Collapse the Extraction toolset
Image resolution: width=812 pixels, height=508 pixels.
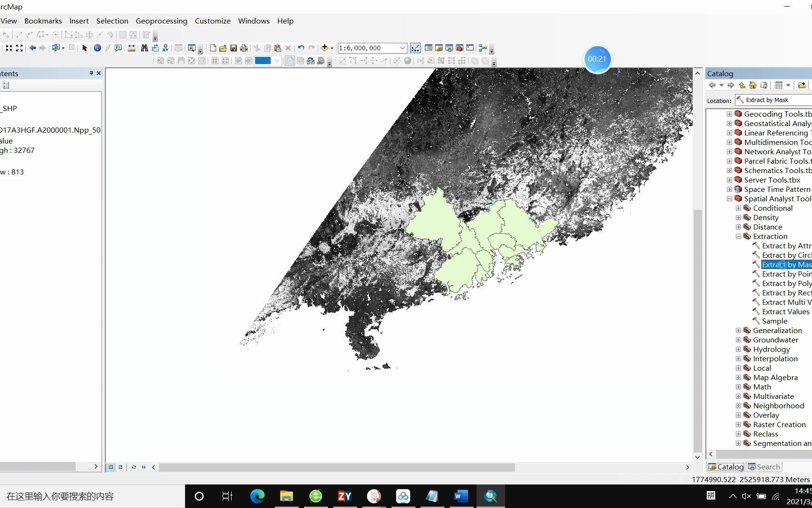coord(738,236)
